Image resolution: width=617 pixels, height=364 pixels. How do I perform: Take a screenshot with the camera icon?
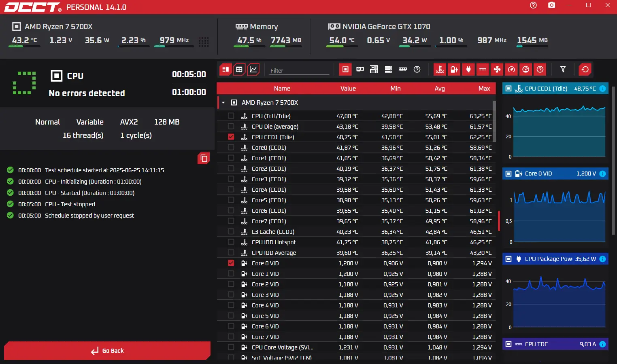coord(551,5)
